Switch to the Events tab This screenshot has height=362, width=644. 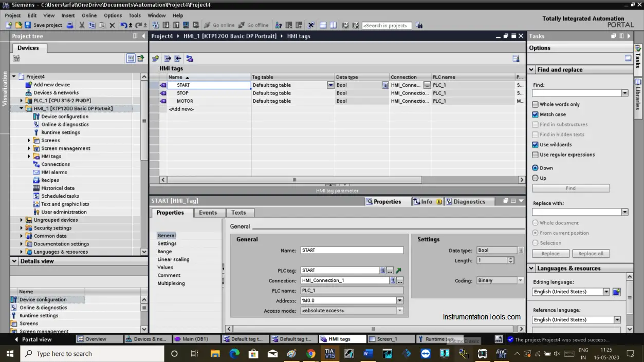(208, 213)
